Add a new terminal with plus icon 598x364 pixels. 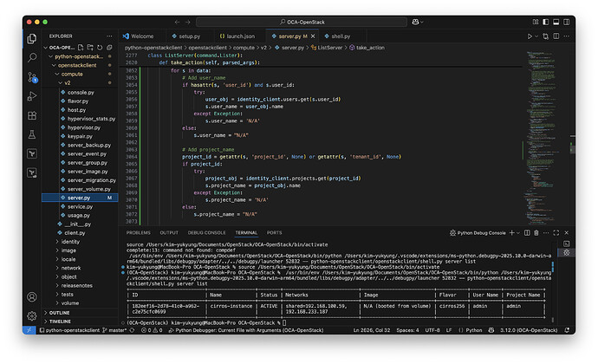511,233
